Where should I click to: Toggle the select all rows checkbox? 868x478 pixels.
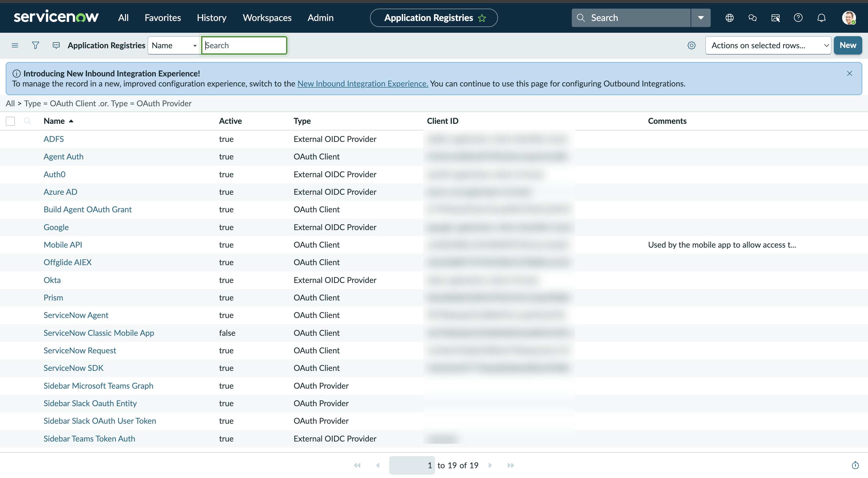(x=10, y=121)
